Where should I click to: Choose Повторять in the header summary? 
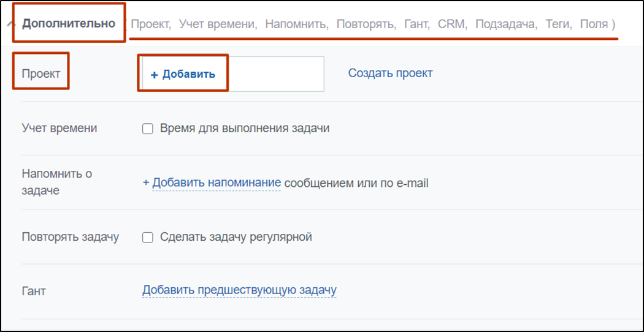[366, 25]
